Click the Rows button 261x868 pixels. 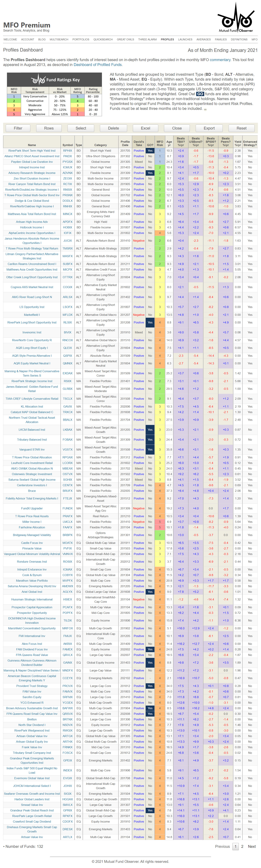(x=49, y=128)
